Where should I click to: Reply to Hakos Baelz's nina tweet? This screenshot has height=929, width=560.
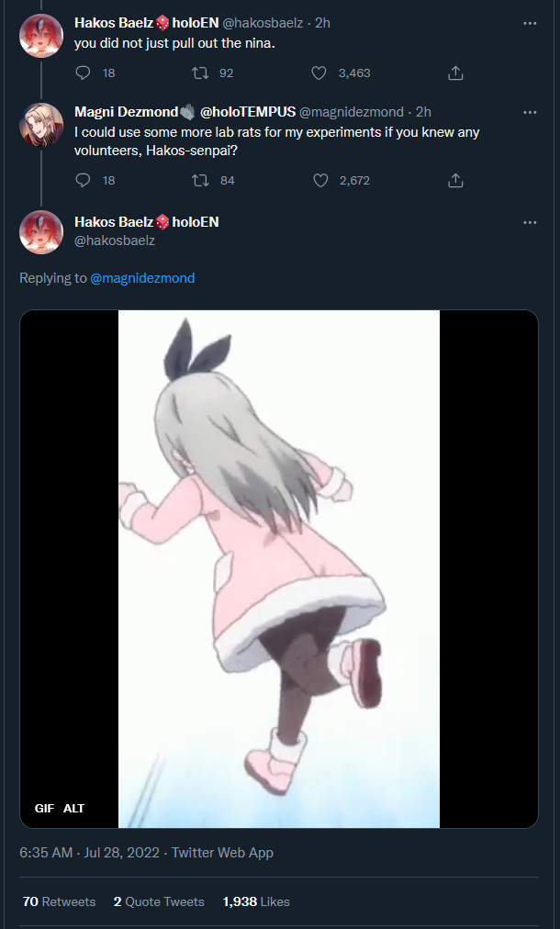point(83,73)
